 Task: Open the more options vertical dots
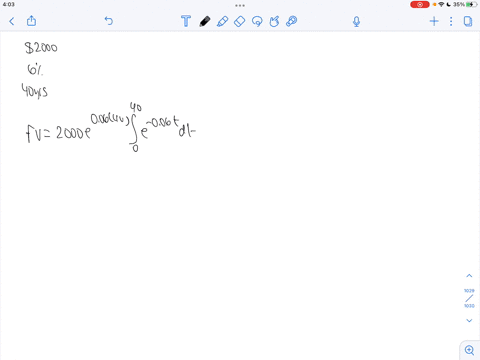click(x=451, y=21)
